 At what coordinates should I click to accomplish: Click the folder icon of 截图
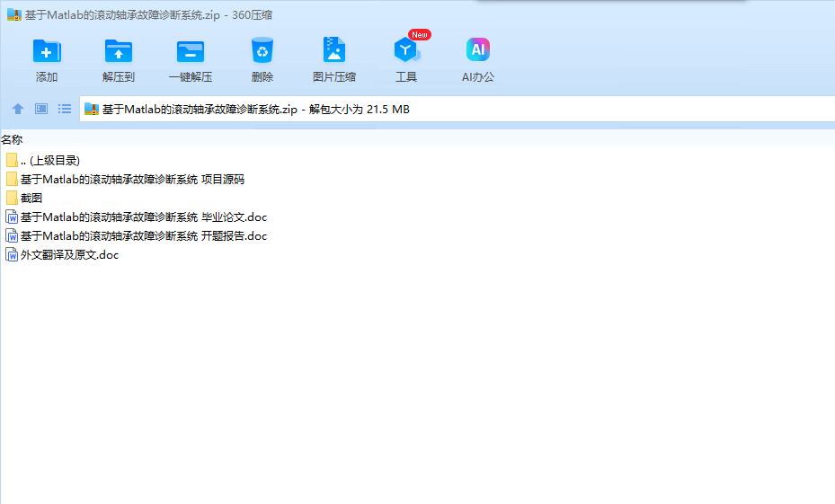pos(12,198)
